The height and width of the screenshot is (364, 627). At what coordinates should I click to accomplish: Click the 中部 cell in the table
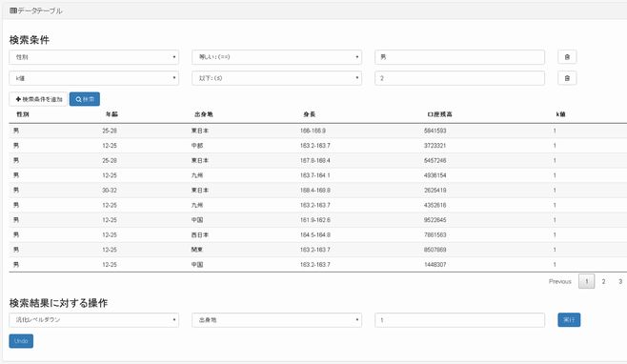click(197, 146)
